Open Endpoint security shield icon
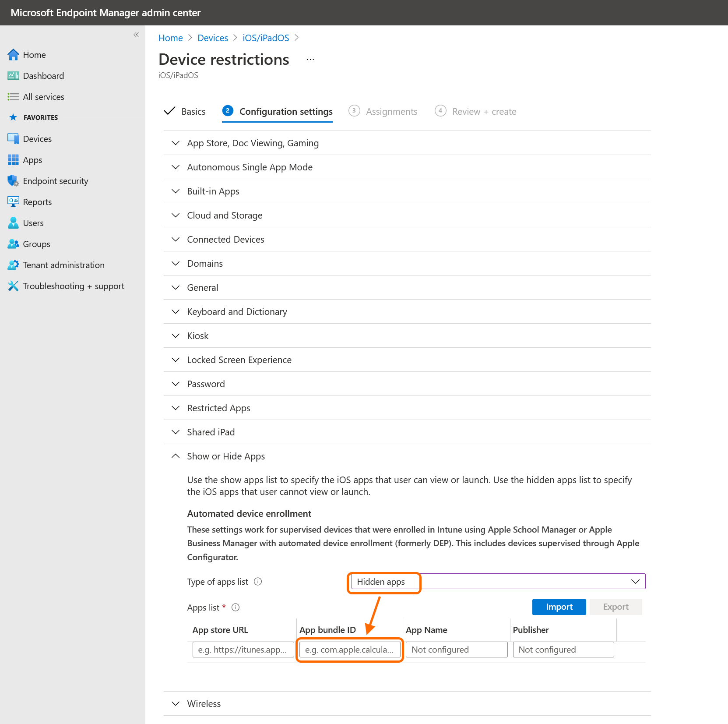The height and width of the screenshot is (724, 728). 13,181
